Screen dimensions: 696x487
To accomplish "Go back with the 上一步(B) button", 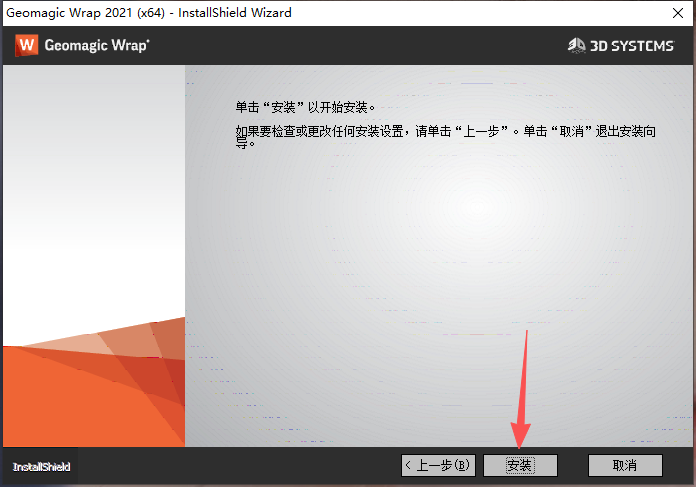I will [x=437, y=466].
